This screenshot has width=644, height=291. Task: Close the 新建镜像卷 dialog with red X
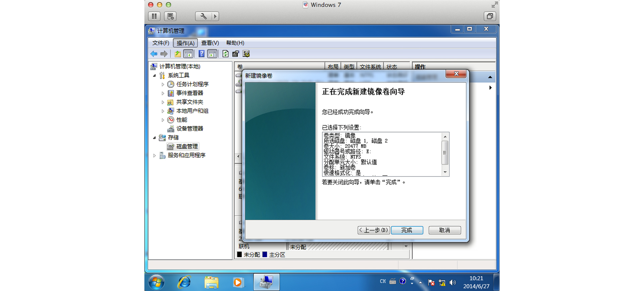coord(456,74)
